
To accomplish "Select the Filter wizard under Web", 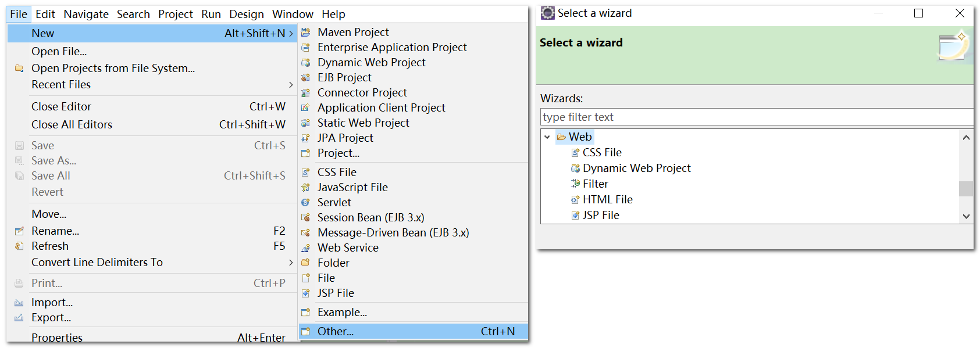I will point(594,183).
